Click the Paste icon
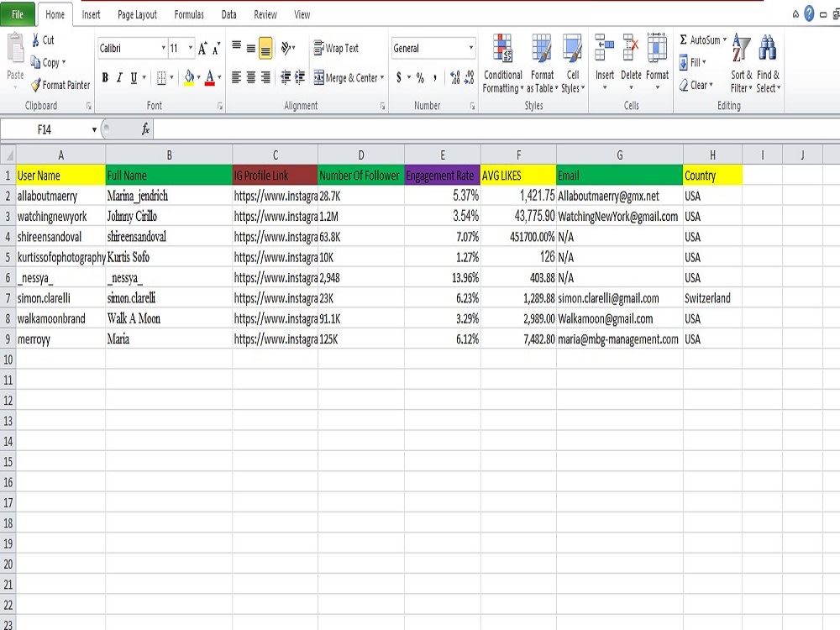The image size is (840, 630). (x=15, y=50)
